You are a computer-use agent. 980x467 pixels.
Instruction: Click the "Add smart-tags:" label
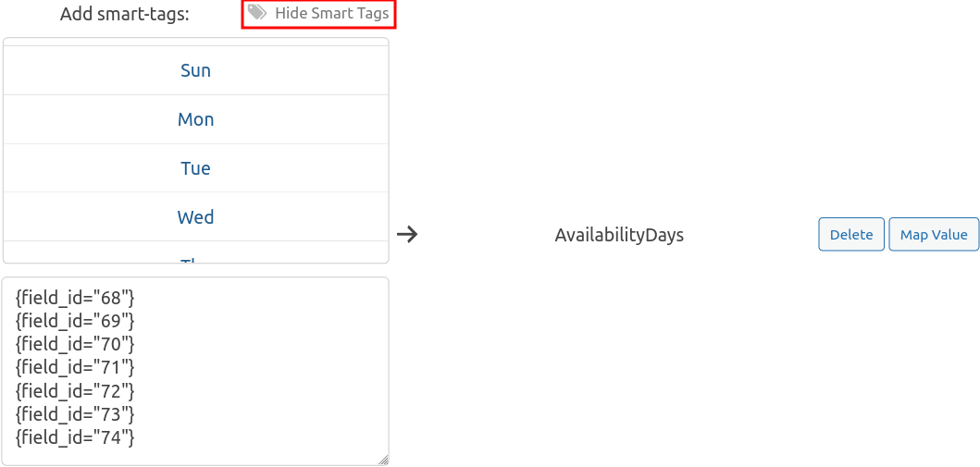(x=125, y=15)
